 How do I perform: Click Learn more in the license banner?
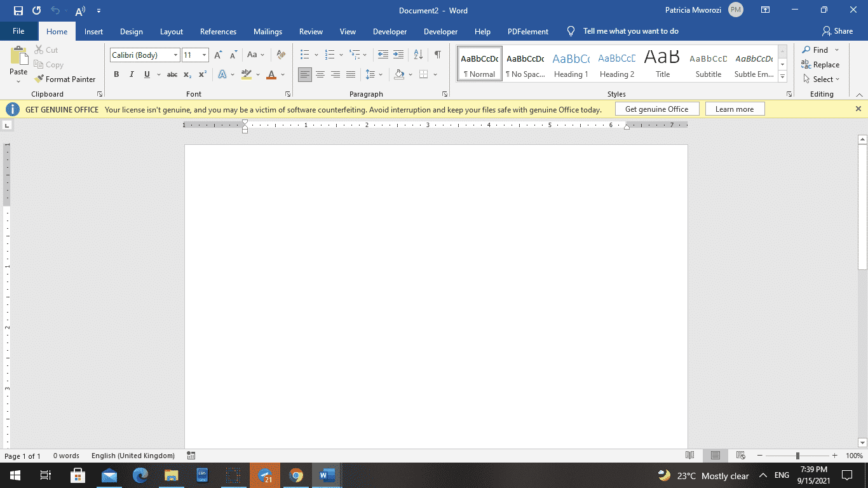click(x=735, y=109)
